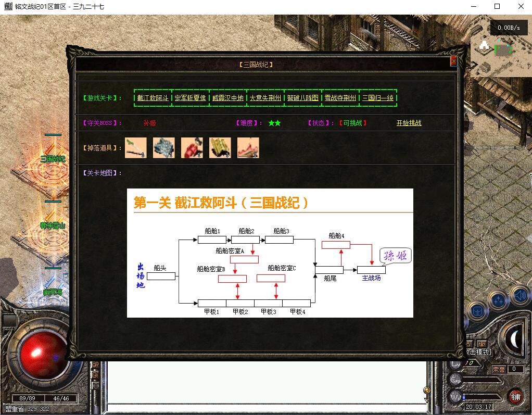Screen dimensions: 532x415
Task: Choose the 智破八阵图 stage
Action: coord(303,98)
